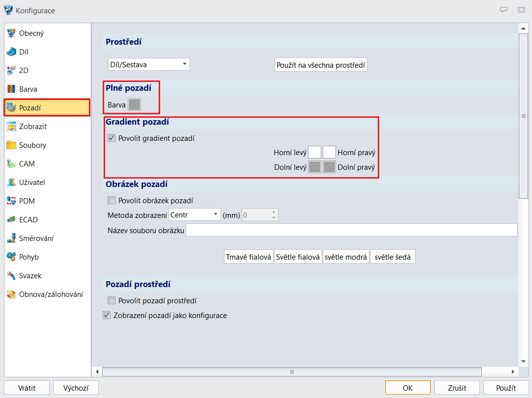Open the Díl/Sestava environment dropdown
This screenshot has height=398, width=532.
click(x=149, y=64)
